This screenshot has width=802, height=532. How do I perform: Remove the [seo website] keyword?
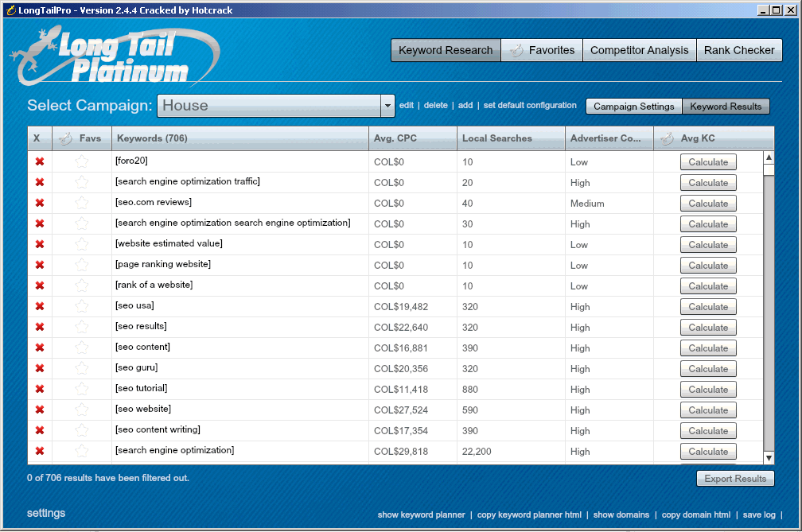40,410
